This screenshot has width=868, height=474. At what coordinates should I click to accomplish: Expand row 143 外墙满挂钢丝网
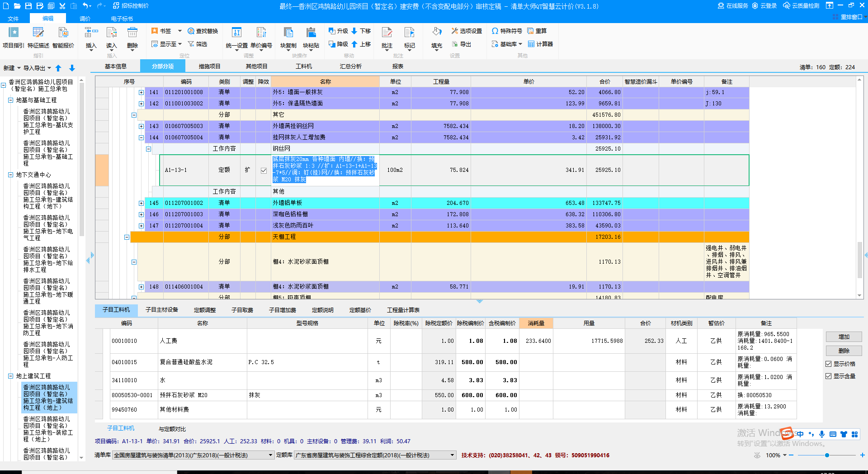pyautogui.click(x=141, y=126)
